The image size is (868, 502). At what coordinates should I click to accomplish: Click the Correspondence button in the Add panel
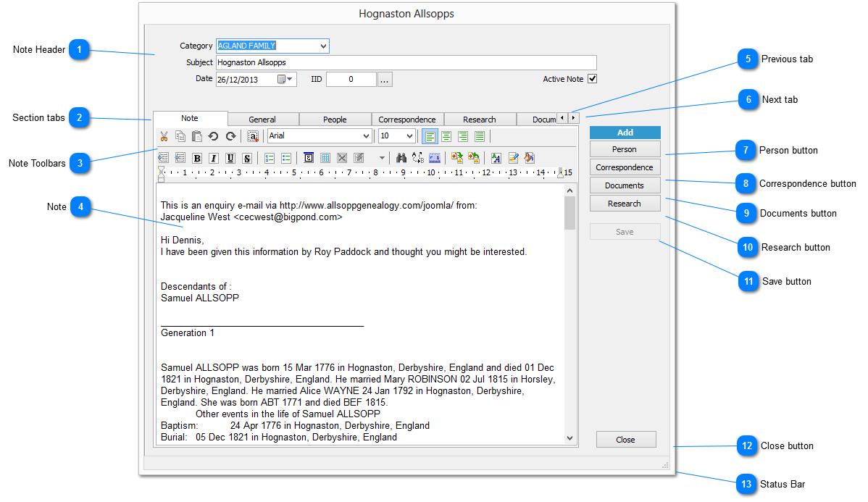tap(625, 167)
